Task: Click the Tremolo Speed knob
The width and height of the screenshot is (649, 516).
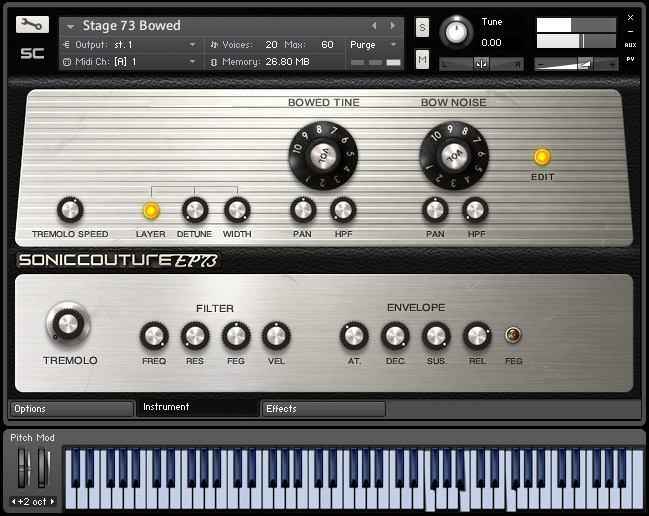Action: 70,210
